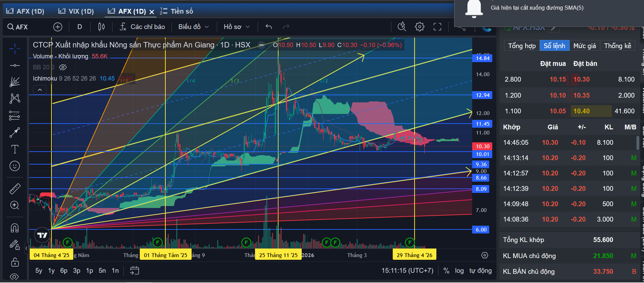Open the forecasting and measurement tools

tap(15, 116)
